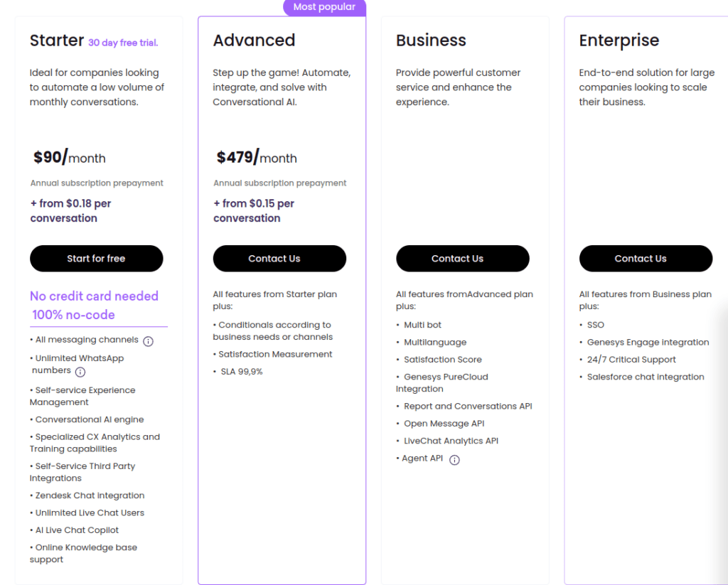Screen dimensions: 728x585
Task: Select the Open Message API feature
Action: [x=440, y=424]
